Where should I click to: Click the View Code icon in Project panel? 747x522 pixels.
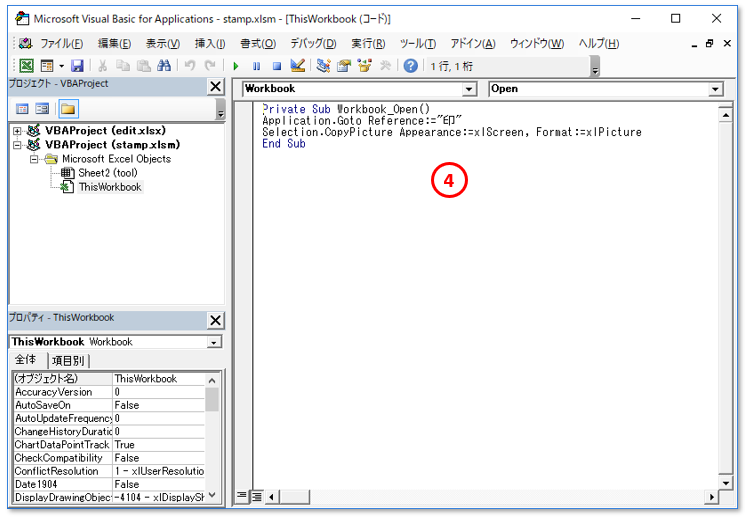(22, 109)
